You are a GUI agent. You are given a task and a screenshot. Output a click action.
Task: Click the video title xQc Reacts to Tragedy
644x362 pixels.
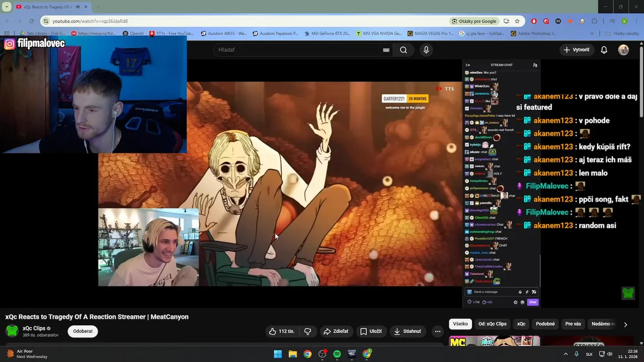[x=97, y=317]
